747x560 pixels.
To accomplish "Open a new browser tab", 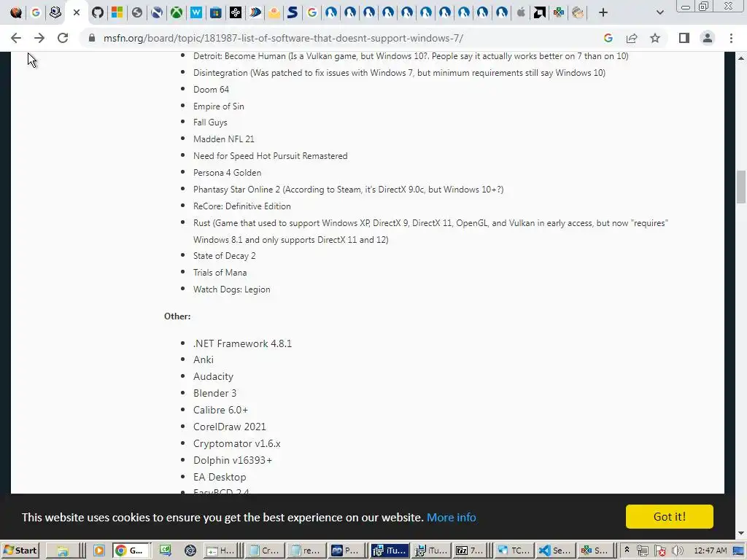I will click(x=603, y=12).
